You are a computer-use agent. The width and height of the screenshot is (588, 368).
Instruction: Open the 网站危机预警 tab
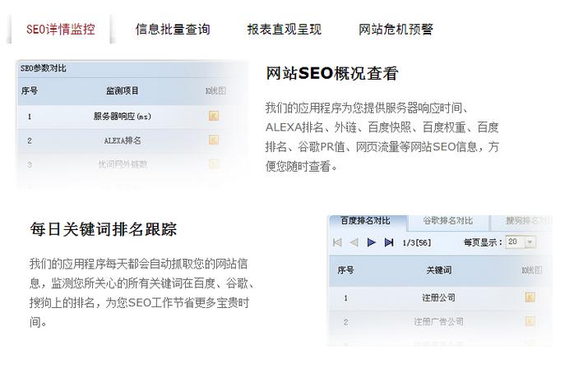(396, 30)
